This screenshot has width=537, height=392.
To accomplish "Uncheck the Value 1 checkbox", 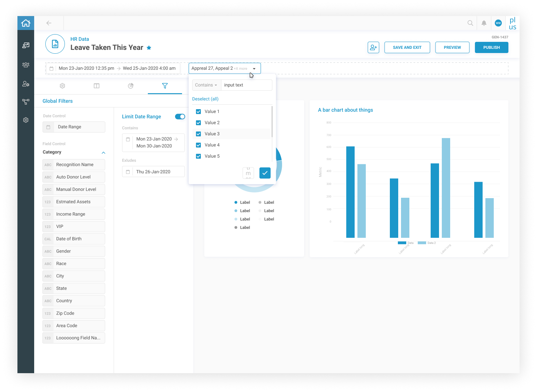I will tap(198, 112).
